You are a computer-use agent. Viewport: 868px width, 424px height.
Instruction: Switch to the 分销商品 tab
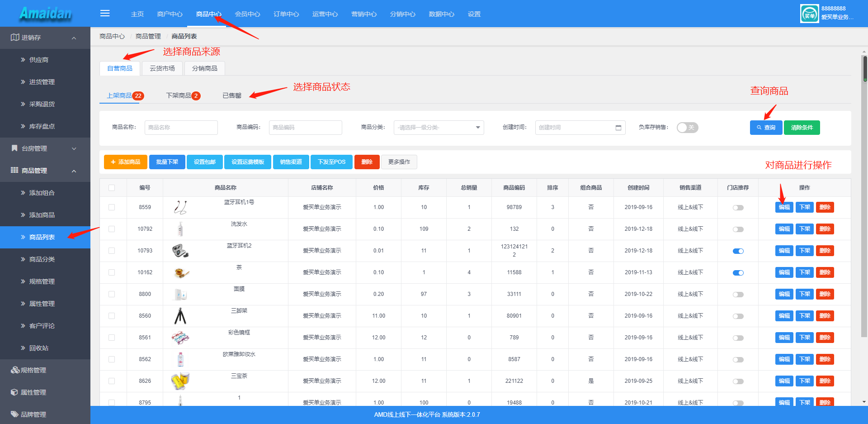tap(204, 68)
